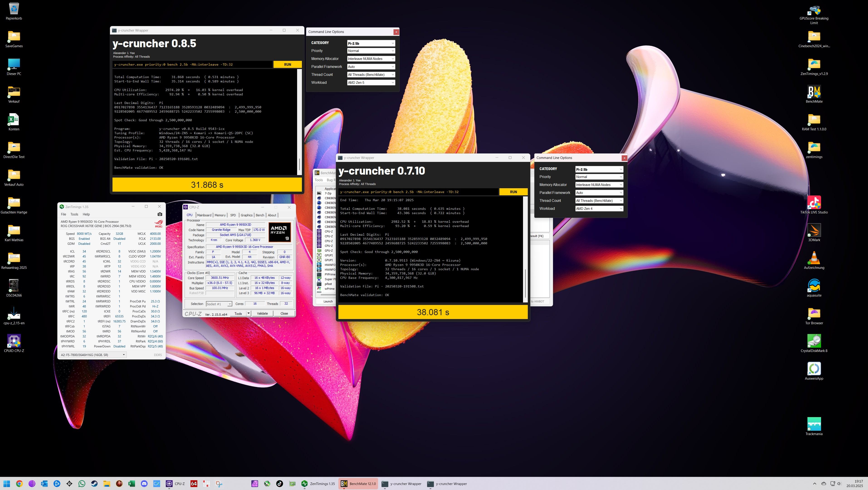Viewport: 868px width, 490px height.
Task: Launch the 3DMark desktop shortcut
Action: 814,231
